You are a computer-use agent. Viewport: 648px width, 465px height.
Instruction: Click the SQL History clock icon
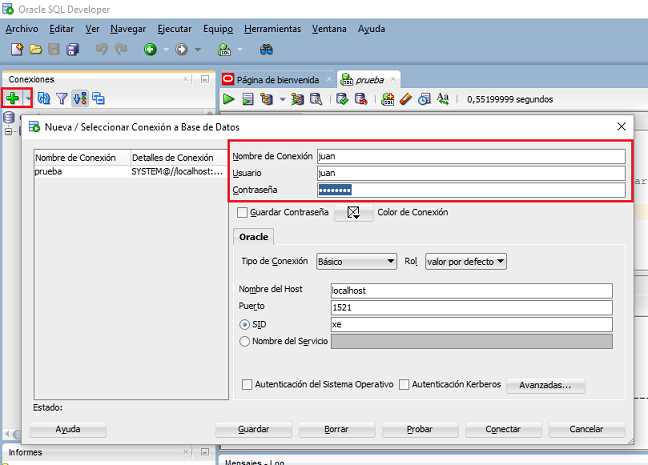[424, 99]
